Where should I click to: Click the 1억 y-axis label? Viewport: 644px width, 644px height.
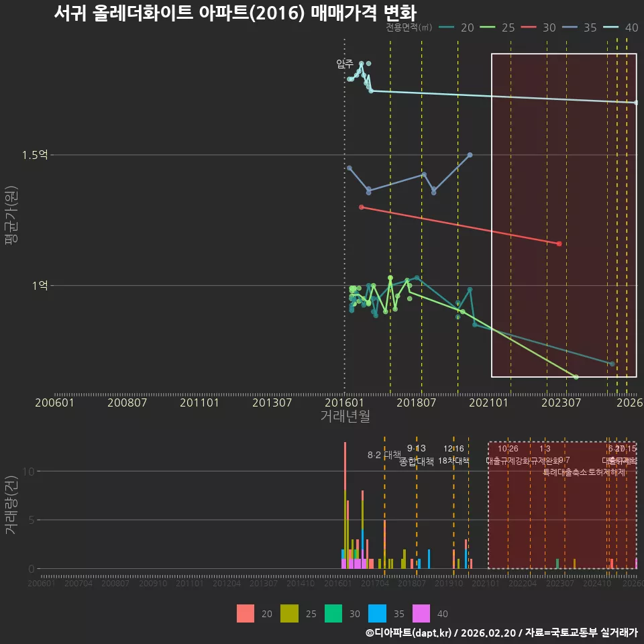point(40,285)
